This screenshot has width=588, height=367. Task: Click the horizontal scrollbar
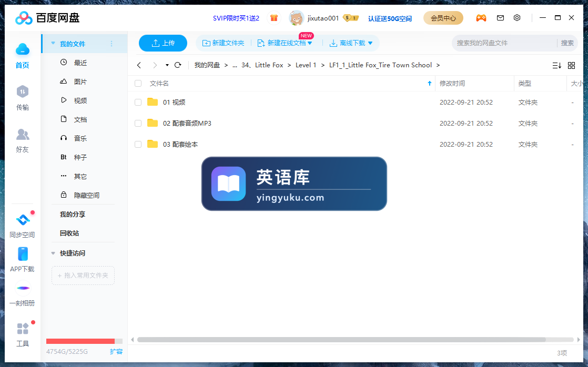pos(341,340)
